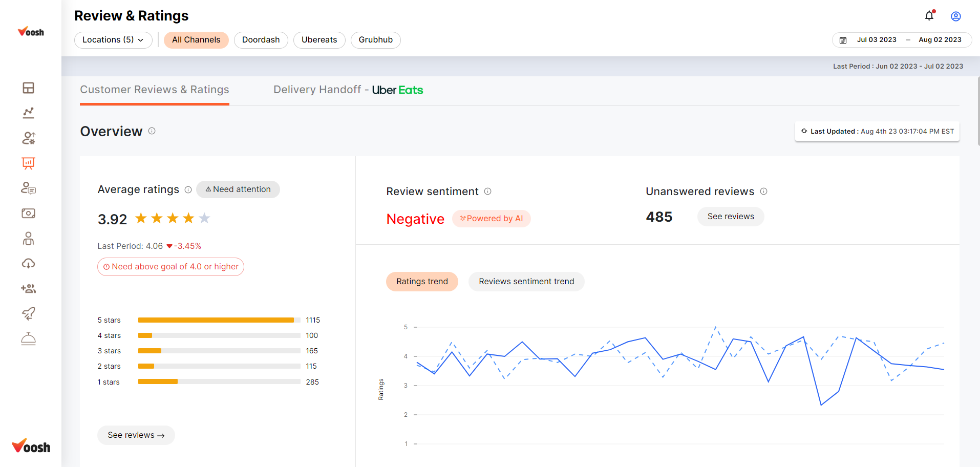Switch to Delivery Handoff Uber Eats tab
Viewport: 980px width, 467px height.
tap(348, 90)
